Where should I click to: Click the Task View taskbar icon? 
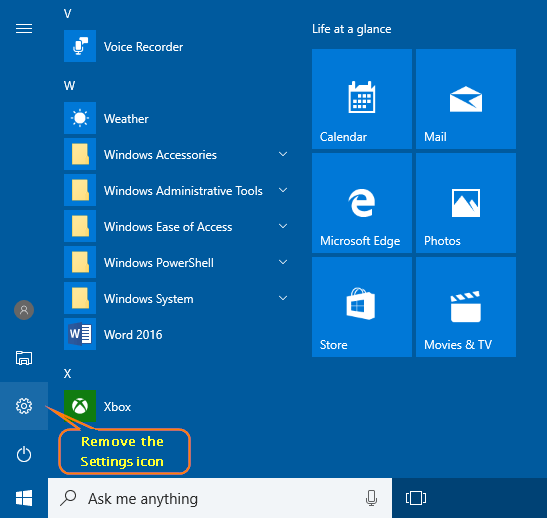(416, 498)
